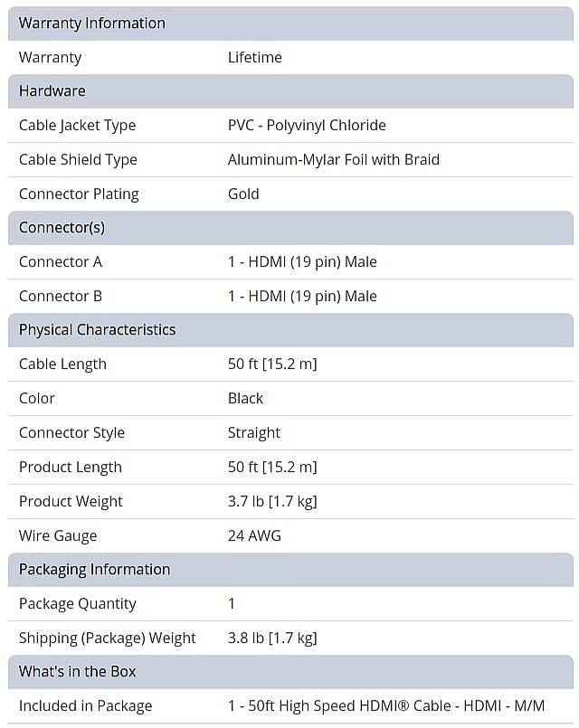Click the Lifetime warranty value

click(255, 58)
